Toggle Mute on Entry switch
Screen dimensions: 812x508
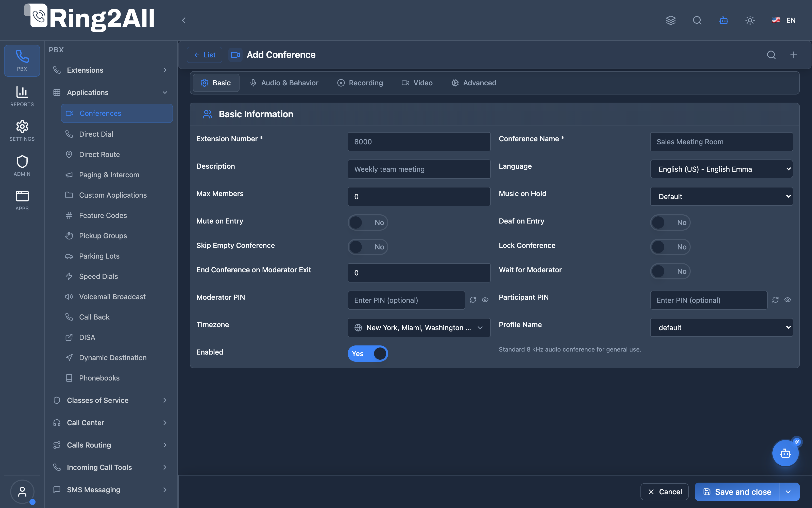pos(368,223)
